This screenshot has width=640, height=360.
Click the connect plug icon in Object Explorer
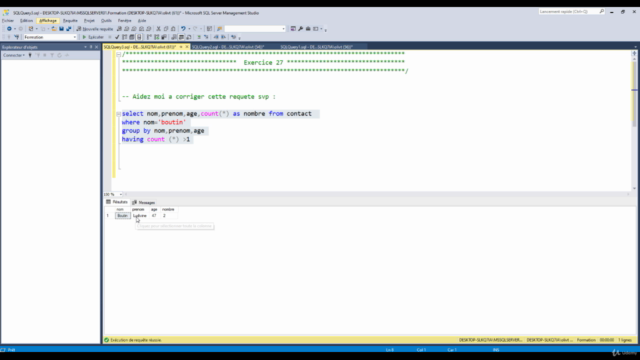[x=30, y=55]
